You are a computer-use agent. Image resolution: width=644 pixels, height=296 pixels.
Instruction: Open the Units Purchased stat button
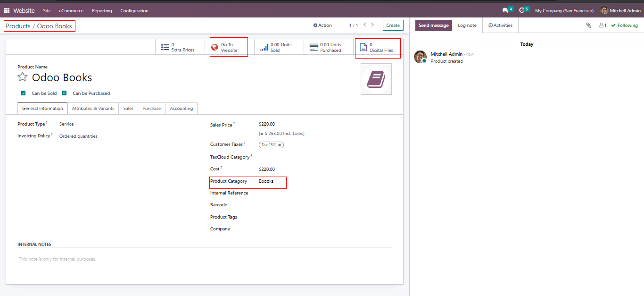pyautogui.click(x=328, y=47)
